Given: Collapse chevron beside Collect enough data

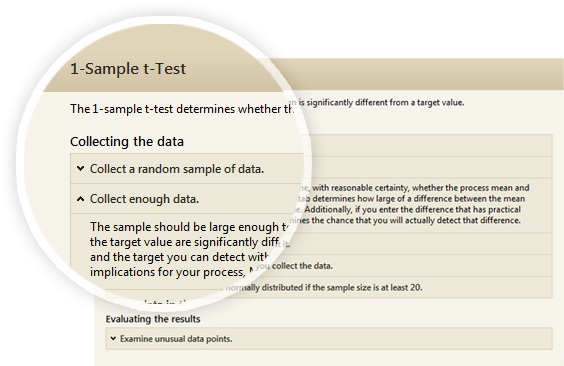Looking at the screenshot, I should point(81,198).
